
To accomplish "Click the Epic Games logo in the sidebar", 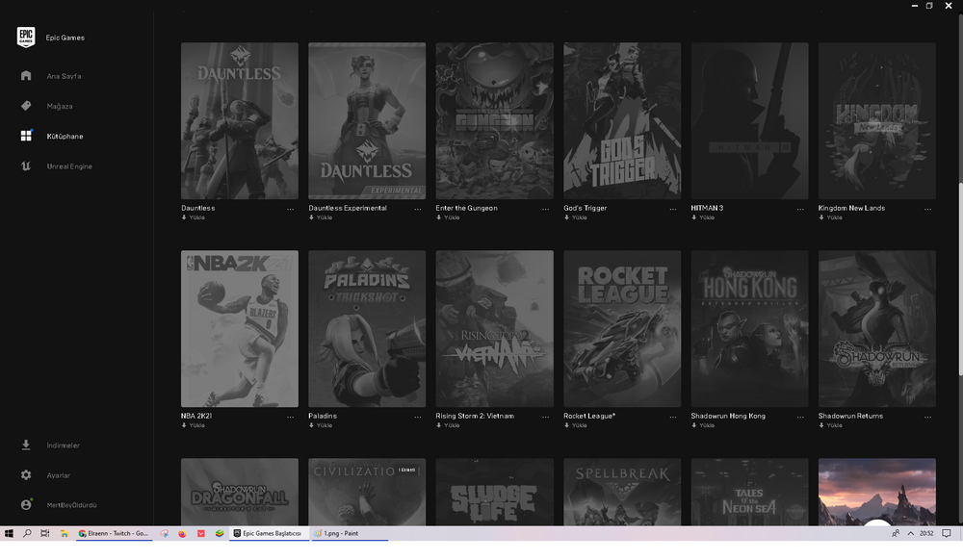I will [26, 37].
